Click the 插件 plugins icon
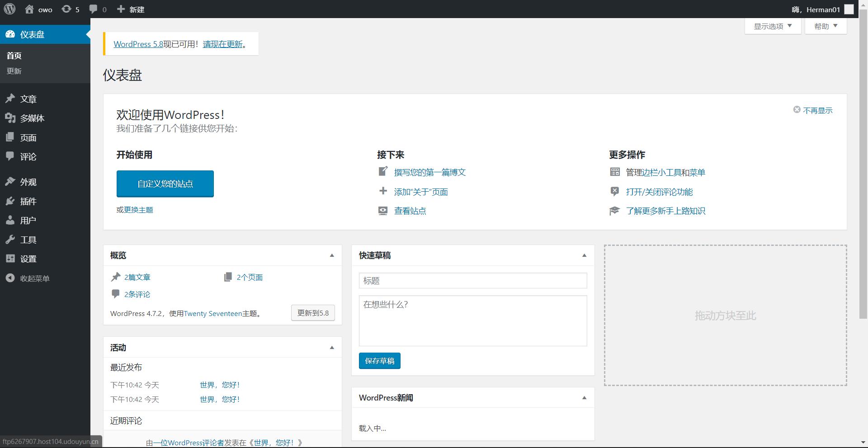The height and width of the screenshot is (448, 868). pos(11,201)
